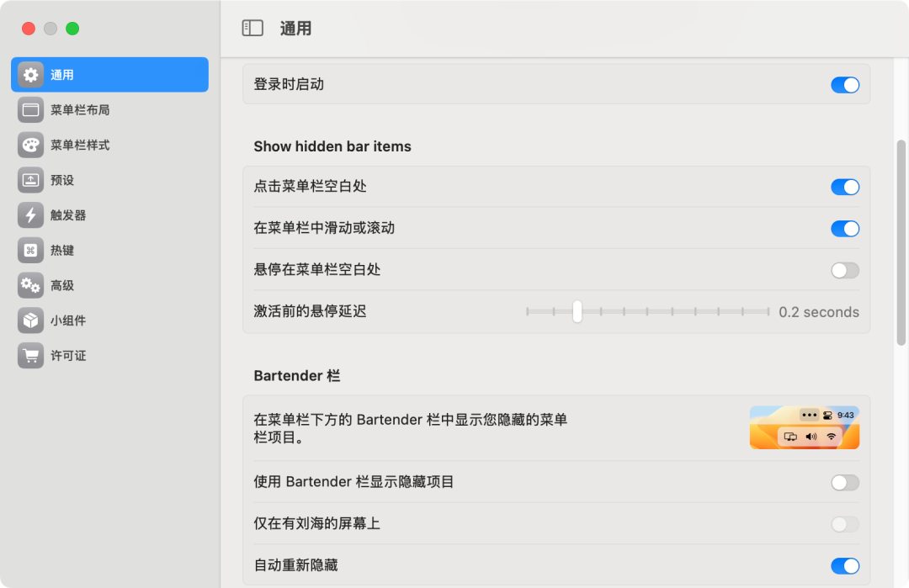Click the 通用 gear icon in sidebar
The width and height of the screenshot is (909, 588).
tap(31, 75)
